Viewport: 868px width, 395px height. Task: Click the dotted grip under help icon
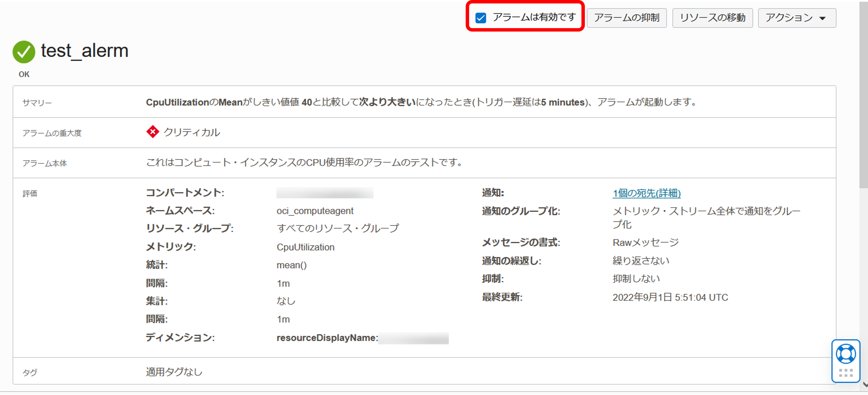845,372
